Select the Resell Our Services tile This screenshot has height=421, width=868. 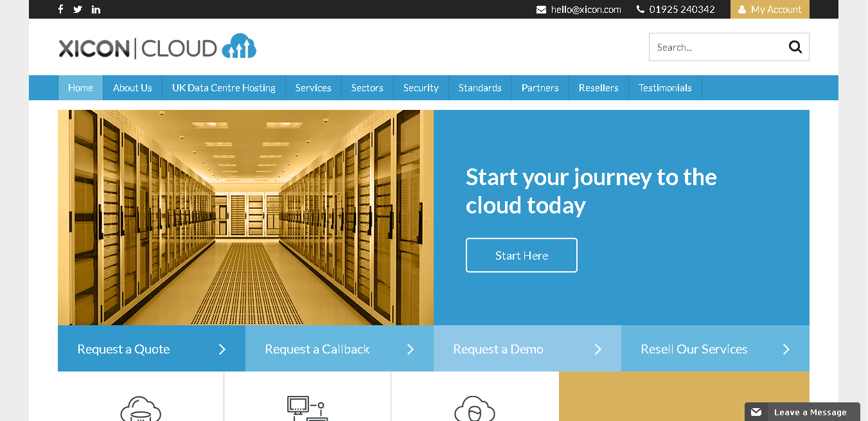point(715,348)
